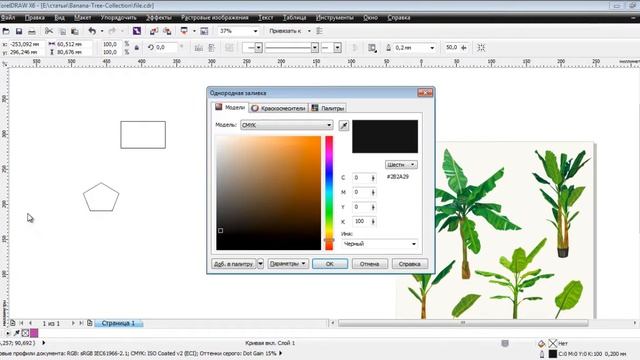The width and height of the screenshot is (640, 360).
Task: Click the C value stepper
Action: (x=373, y=178)
